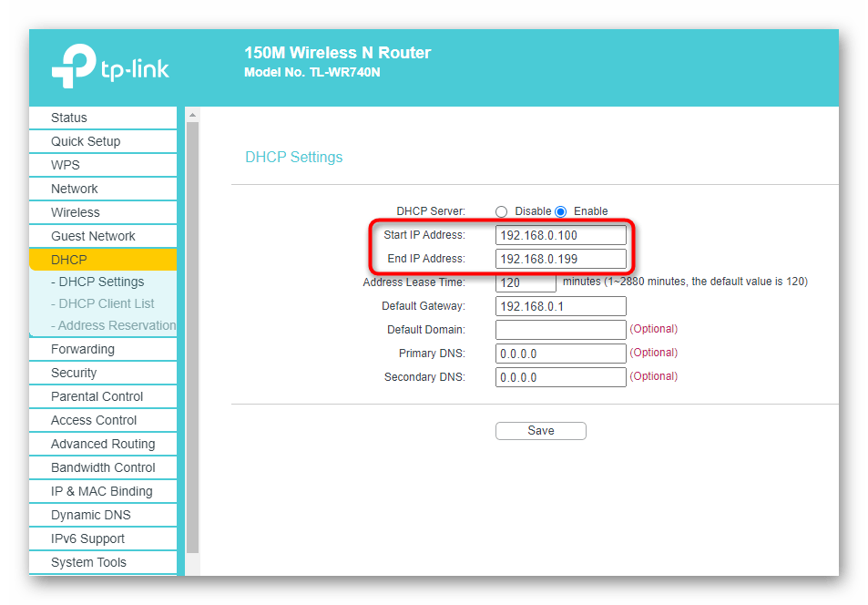Click the Save button
Screen dimensions: 868x605
540,431
